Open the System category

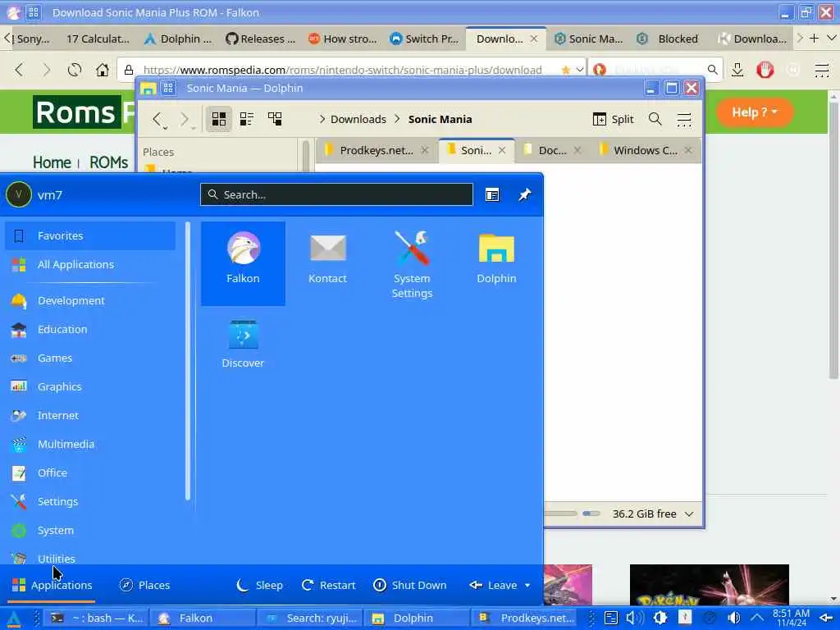click(x=90, y=531)
